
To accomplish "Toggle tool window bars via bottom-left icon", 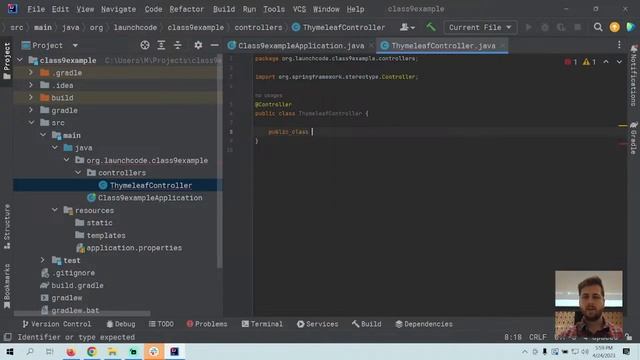I will 7,337.
